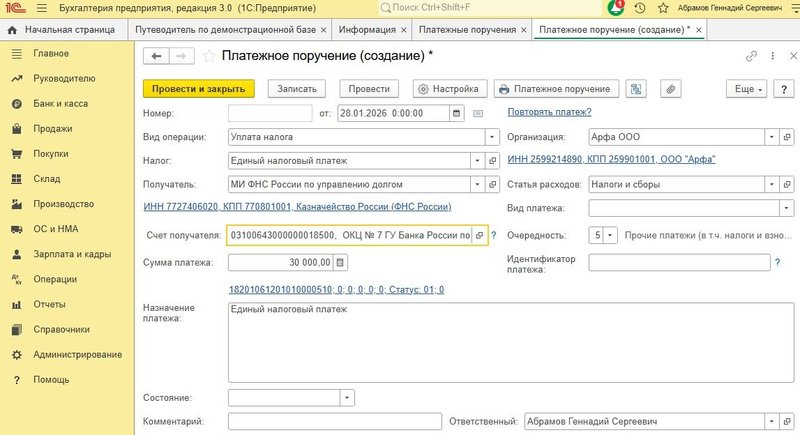The height and width of the screenshot is (435, 800).
Task: Open the Статья расходов item with its open icon
Action: coord(787,184)
